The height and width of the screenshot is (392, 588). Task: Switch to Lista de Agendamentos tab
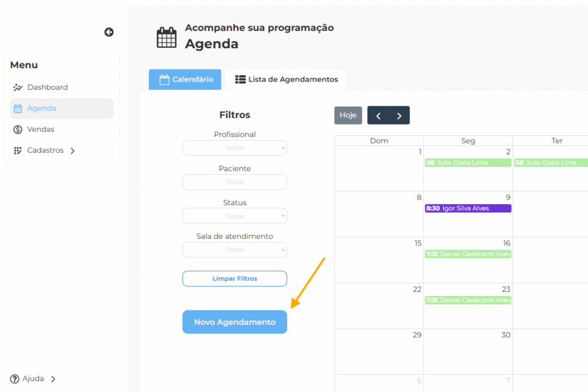point(286,79)
